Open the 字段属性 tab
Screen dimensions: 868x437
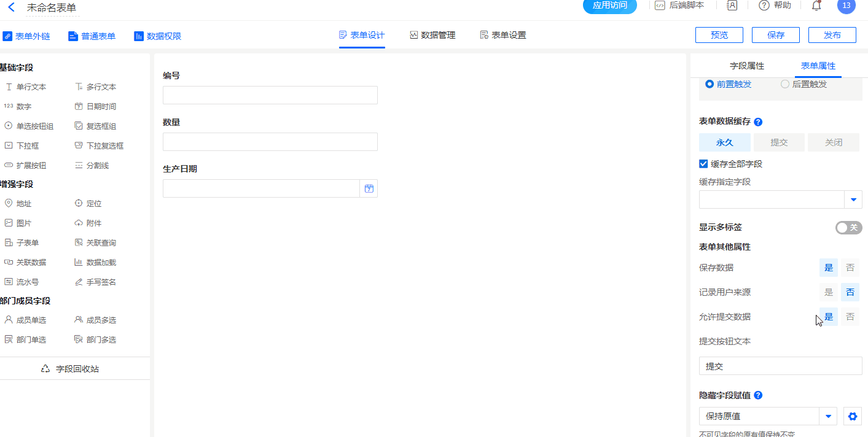coord(746,66)
